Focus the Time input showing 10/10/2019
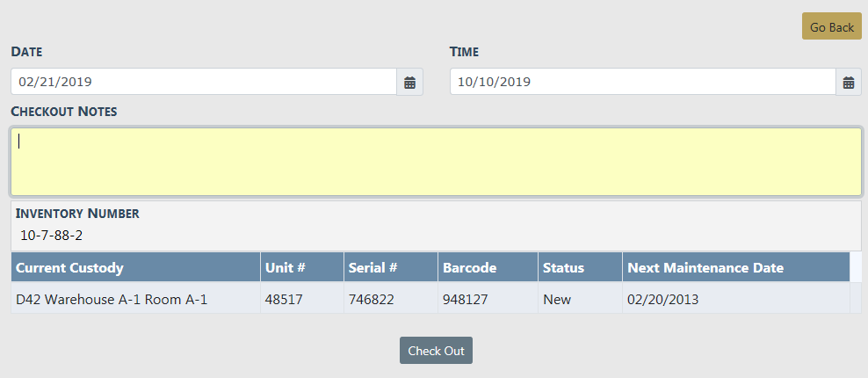868x378 pixels. (641, 82)
